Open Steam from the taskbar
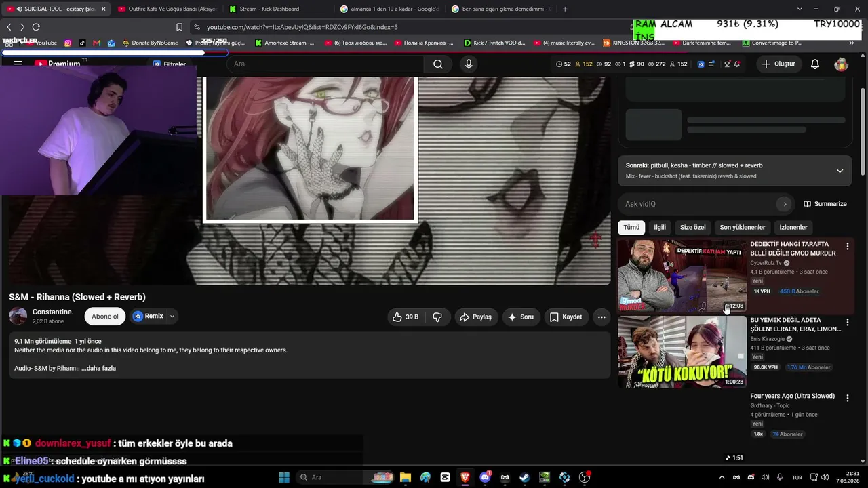Image resolution: width=868 pixels, height=488 pixels. click(x=524, y=477)
